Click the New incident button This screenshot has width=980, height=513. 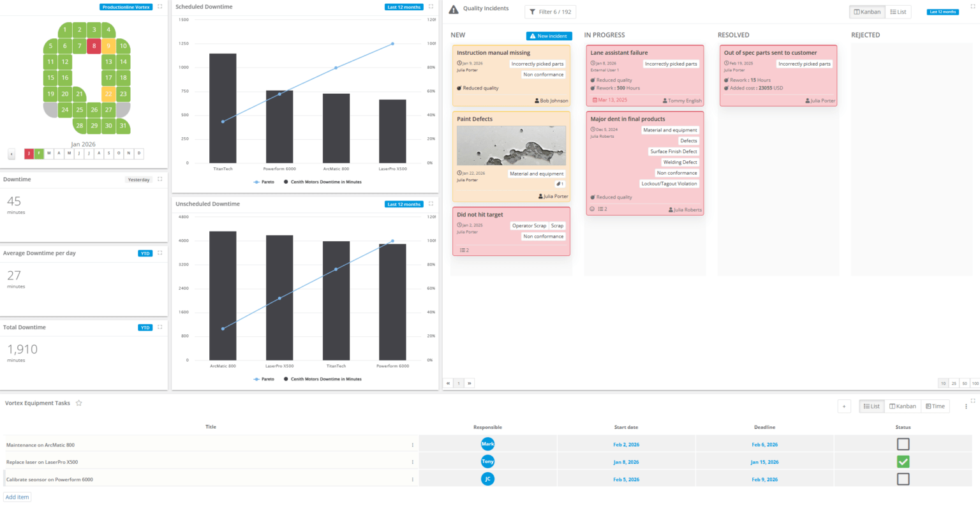point(549,36)
